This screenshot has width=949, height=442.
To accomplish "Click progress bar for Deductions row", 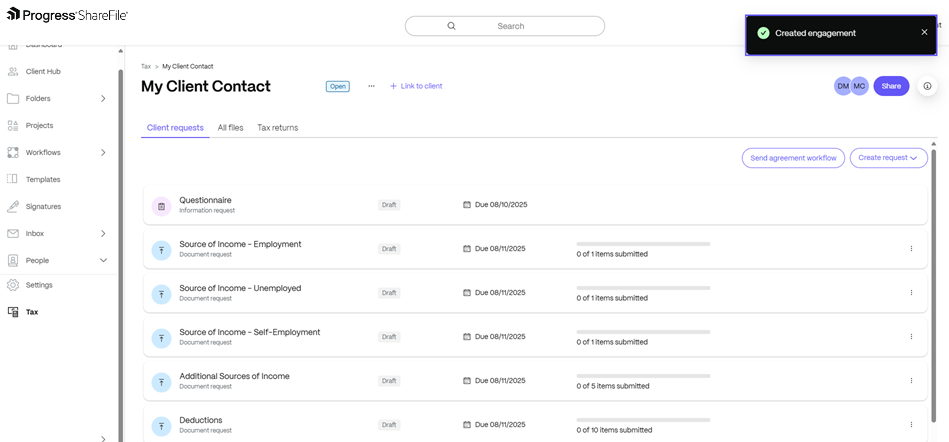I will coord(643,420).
